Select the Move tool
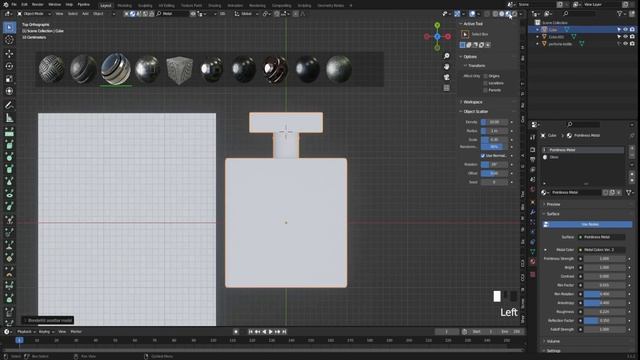 [9, 53]
